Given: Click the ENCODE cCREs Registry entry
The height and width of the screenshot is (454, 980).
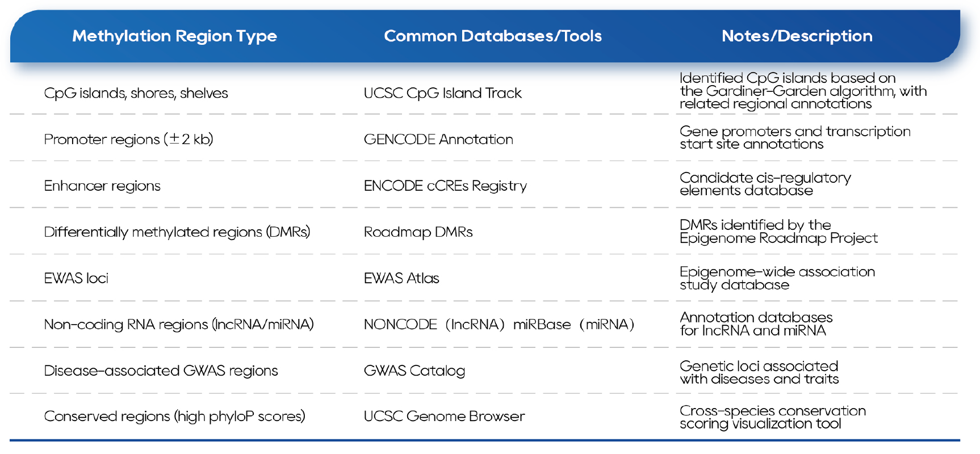Looking at the screenshot, I should 445,186.
